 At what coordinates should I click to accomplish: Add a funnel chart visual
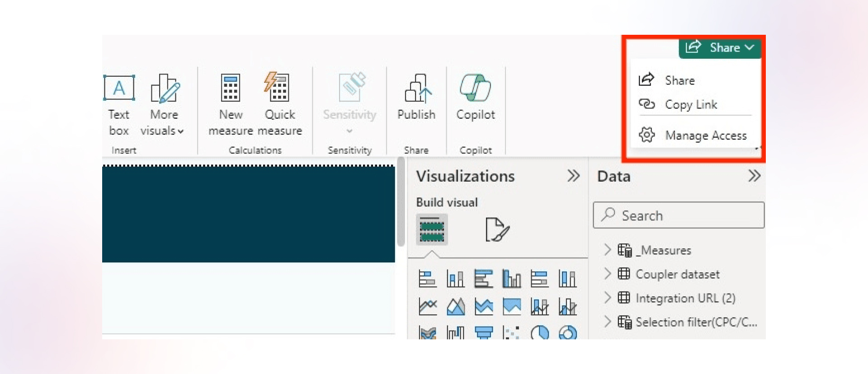(483, 332)
